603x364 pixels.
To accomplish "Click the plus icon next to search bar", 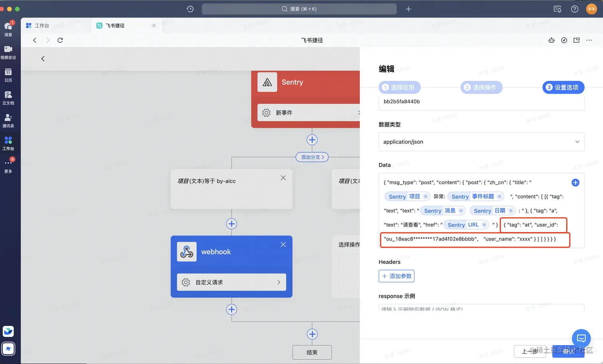I will (x=408, y=9).
